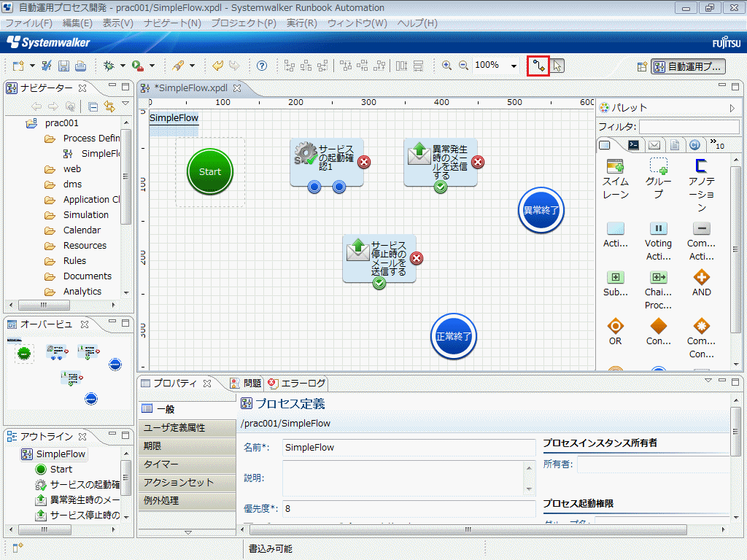The width and height of the screenshot is (747, 560).
Task: Select the arrow connection tool in toolbar
Action: (538, 66)
